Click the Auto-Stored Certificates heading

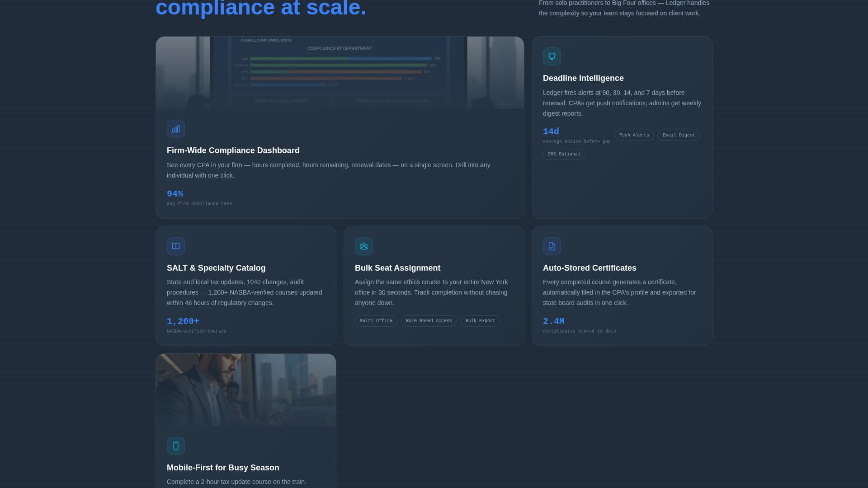click(590, 268)
